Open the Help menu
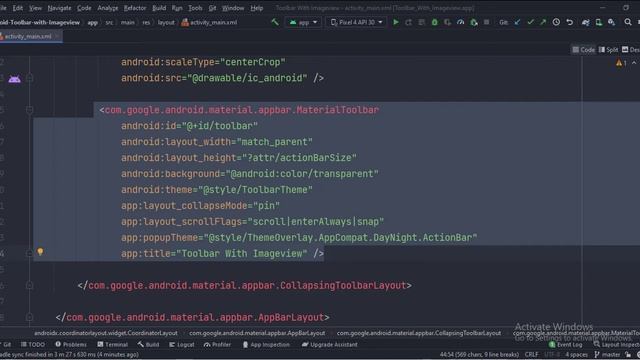The image size is (640, 360). [256, 8]
